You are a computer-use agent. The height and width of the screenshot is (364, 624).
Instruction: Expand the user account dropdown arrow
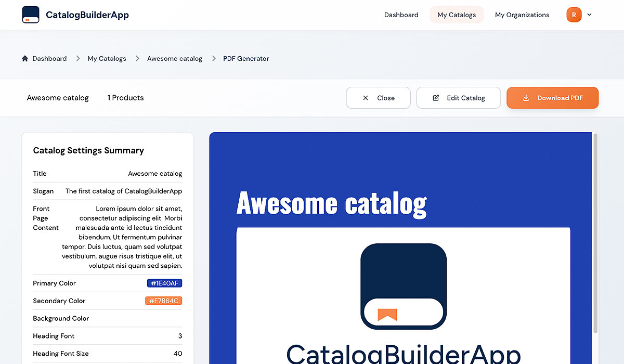tap(589, 15)
